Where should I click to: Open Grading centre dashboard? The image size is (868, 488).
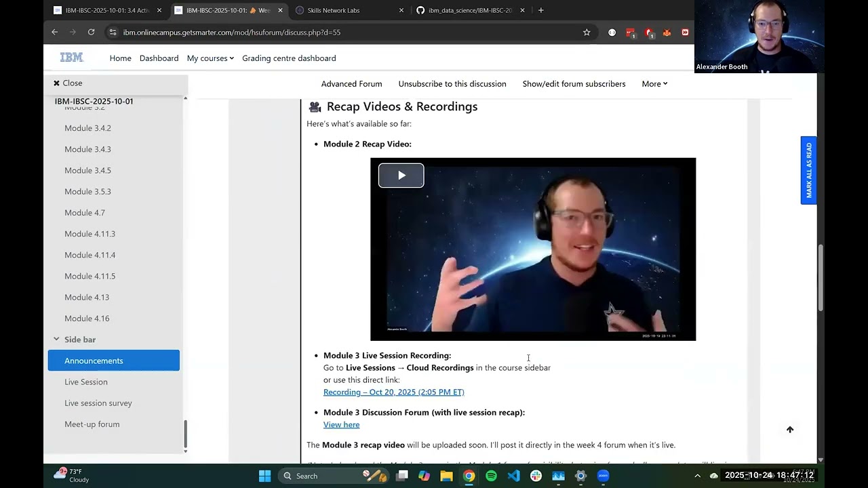289,58
